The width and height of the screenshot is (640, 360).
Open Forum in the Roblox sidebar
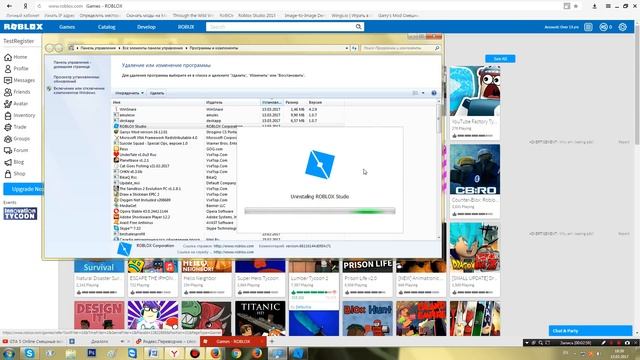click(x=16, y=150)
